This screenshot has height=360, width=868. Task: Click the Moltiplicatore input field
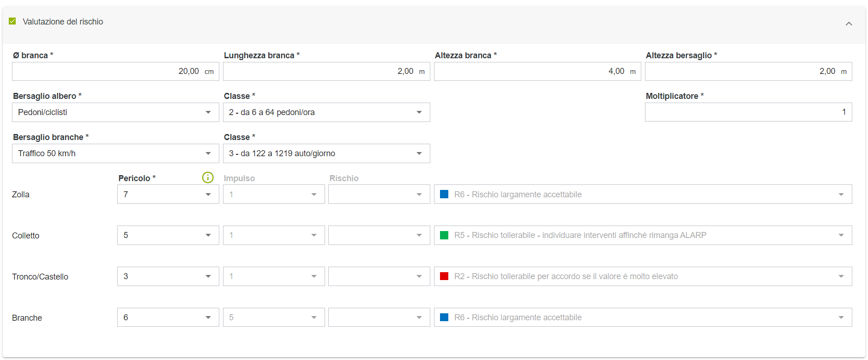748,112
